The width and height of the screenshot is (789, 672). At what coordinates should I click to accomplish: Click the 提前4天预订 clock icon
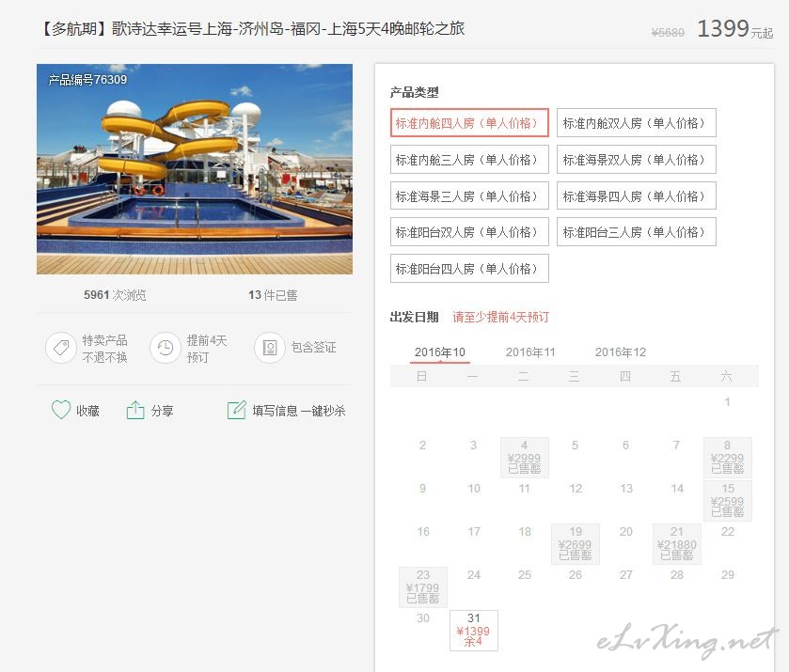pos(166,348)
